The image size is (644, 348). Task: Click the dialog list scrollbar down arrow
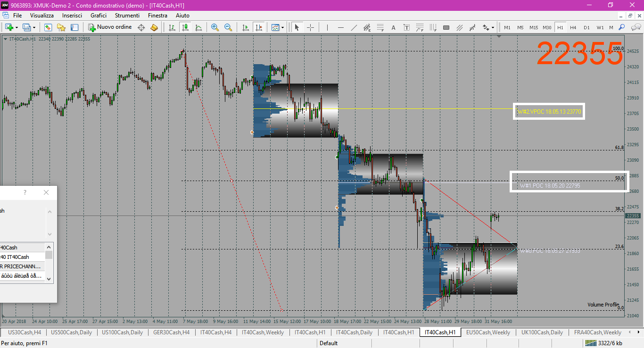coord(49,278)
